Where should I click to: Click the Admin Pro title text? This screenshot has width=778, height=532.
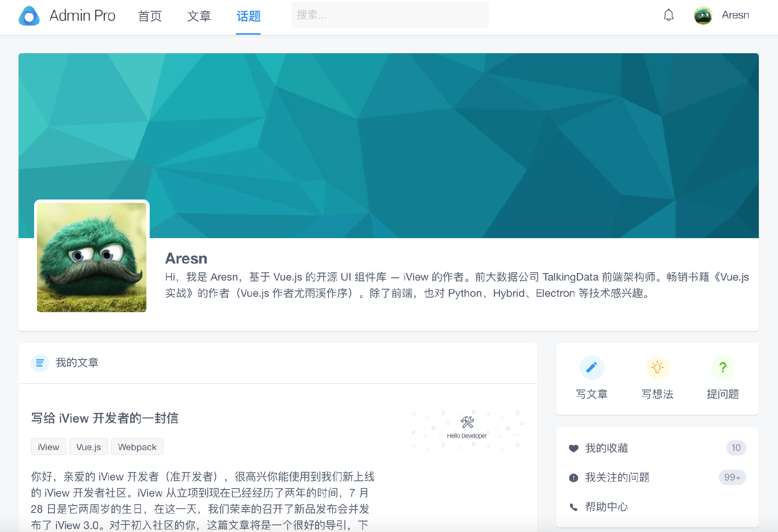pyautogui.click(x=82, y=15)
